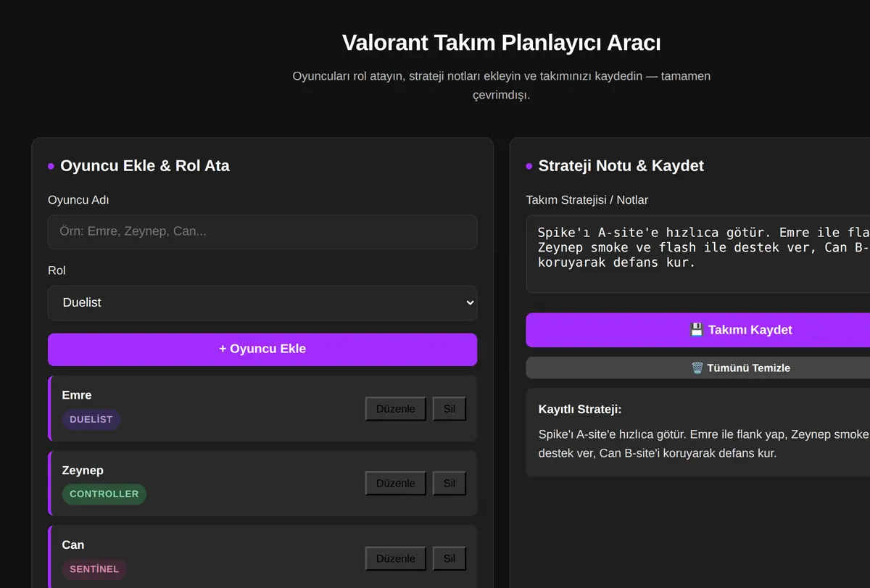The height and width of the screenshot is (588, 870).
Task: Select the Can player name
Action: 73,544
